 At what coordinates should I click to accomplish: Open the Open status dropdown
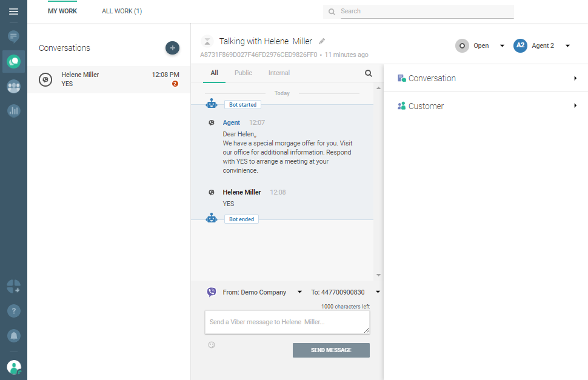481,46
